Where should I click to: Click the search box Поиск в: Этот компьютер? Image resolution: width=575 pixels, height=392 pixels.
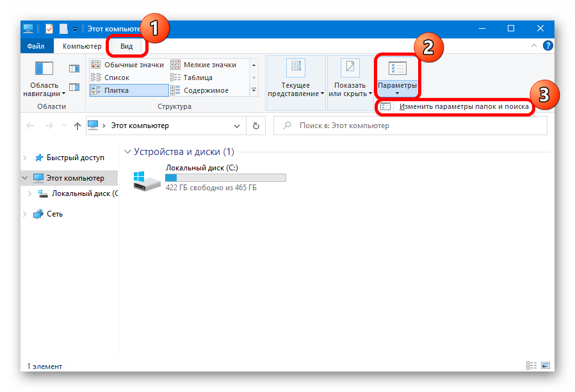tap(410, 126)
